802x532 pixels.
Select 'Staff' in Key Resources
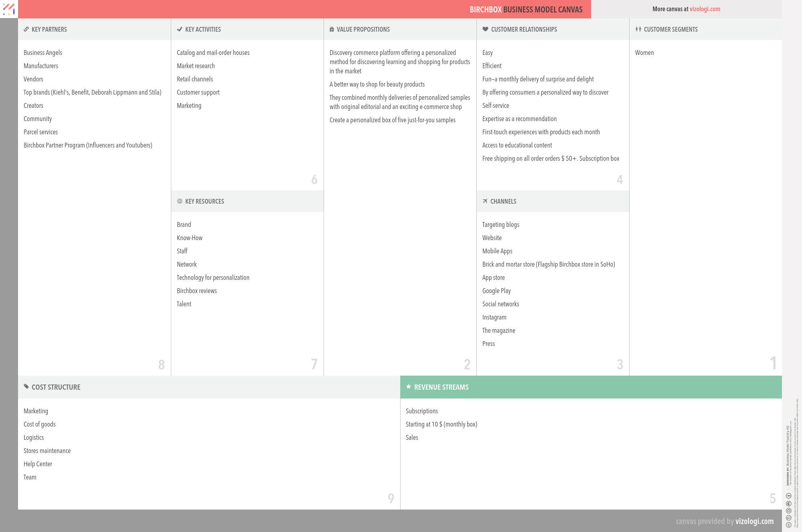182,251
